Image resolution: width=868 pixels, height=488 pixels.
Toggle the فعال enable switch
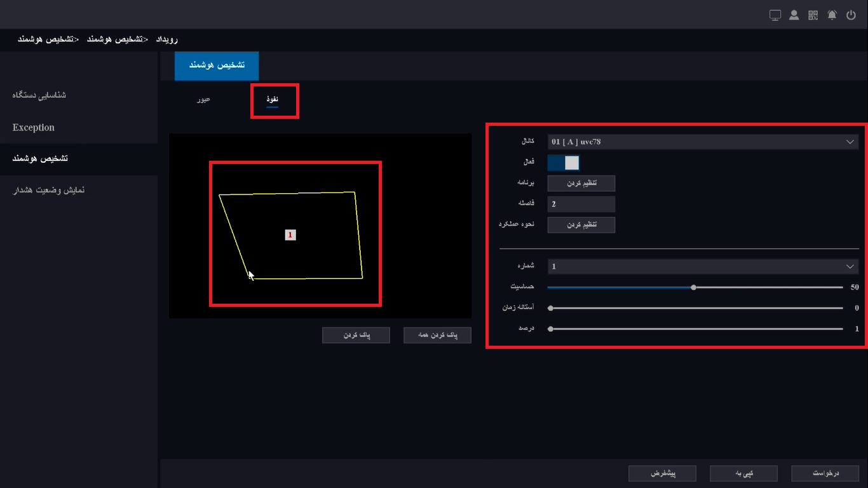pyautogui.click(x=564, y=163)
